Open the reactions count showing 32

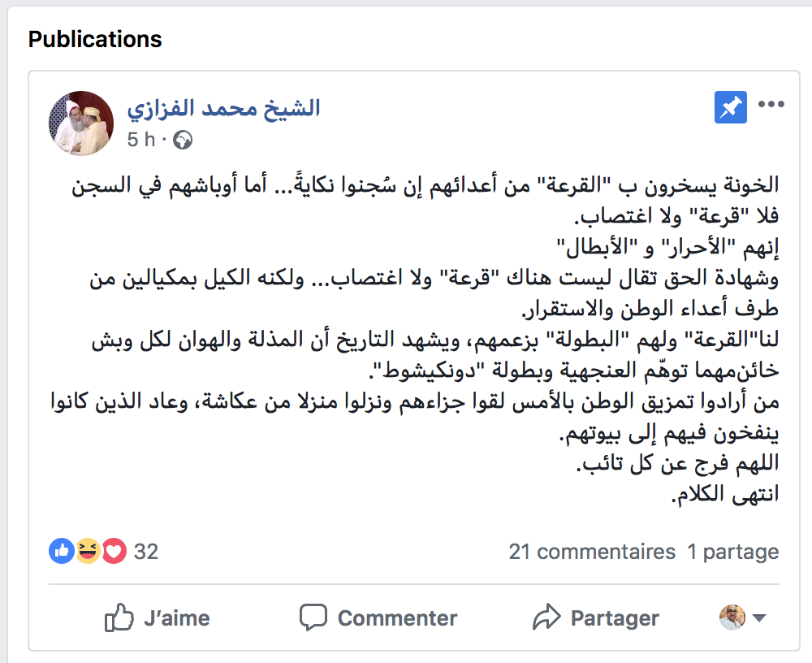point(146,552)
